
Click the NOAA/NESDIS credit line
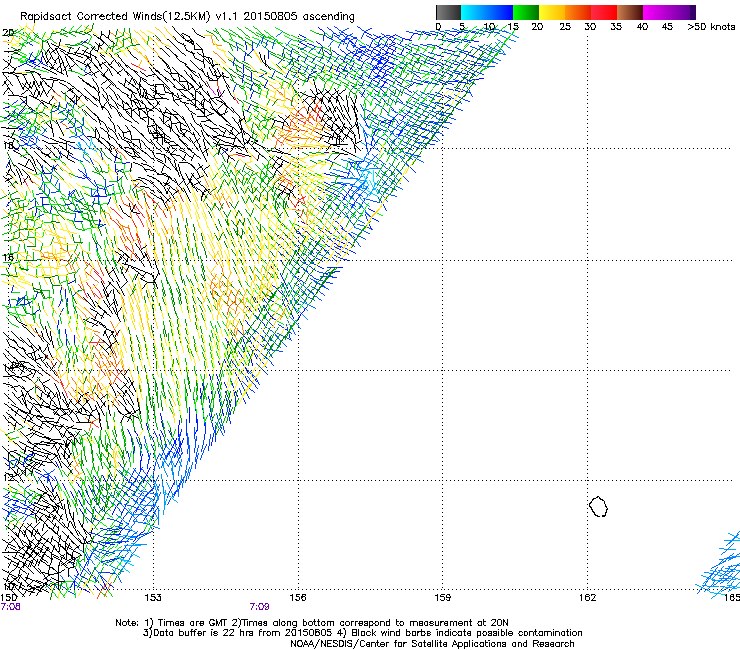tap(432, 644)
